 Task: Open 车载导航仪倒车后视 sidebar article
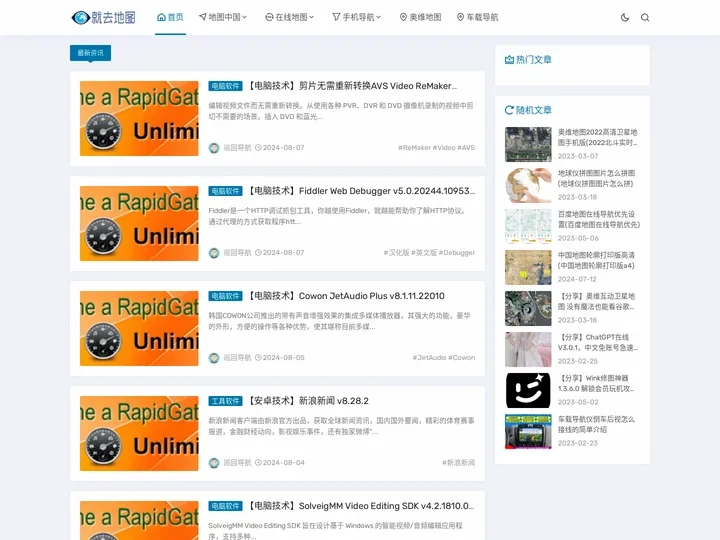596,424
